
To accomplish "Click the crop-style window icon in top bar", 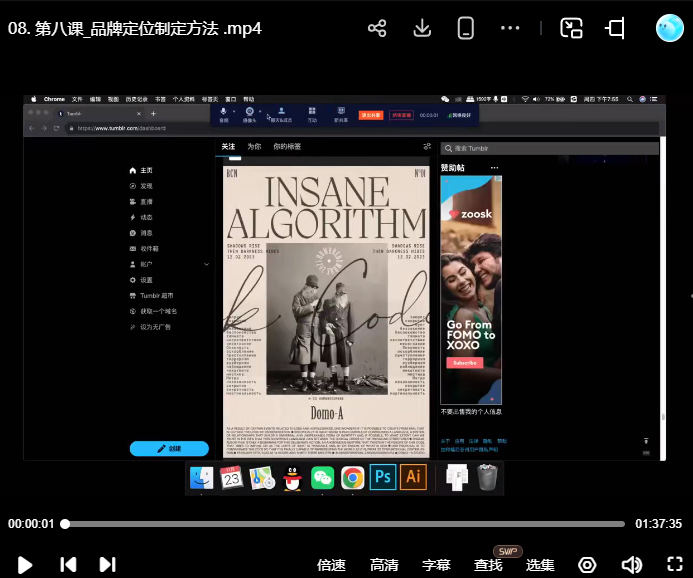I will point(616,28).
